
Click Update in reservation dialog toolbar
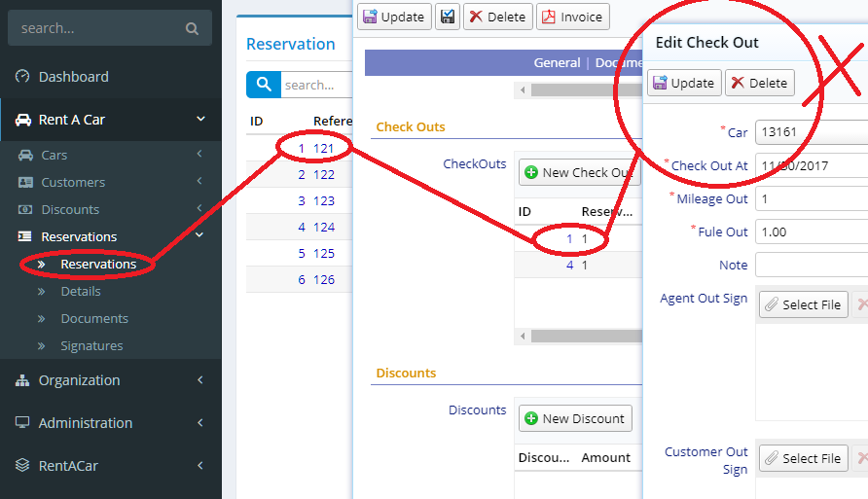click(x=394, y=17)
